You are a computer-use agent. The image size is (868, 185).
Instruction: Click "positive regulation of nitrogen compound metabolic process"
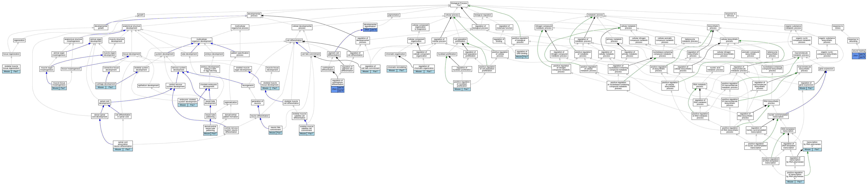[561, 69]
